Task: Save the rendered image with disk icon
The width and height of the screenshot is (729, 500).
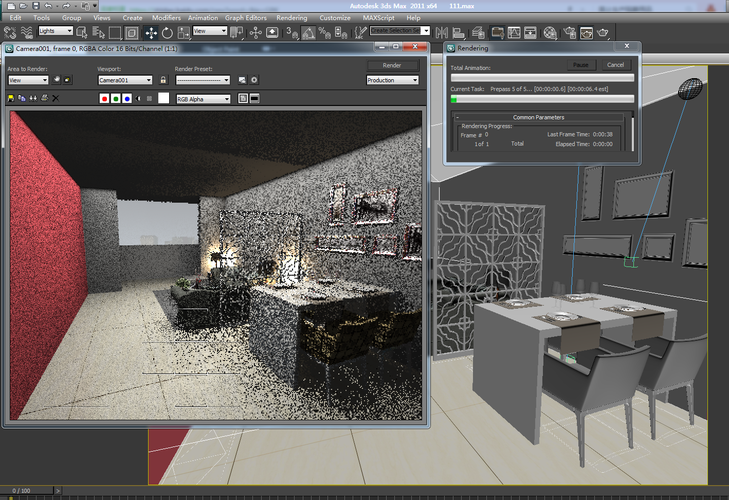Action: click(11, 99)
